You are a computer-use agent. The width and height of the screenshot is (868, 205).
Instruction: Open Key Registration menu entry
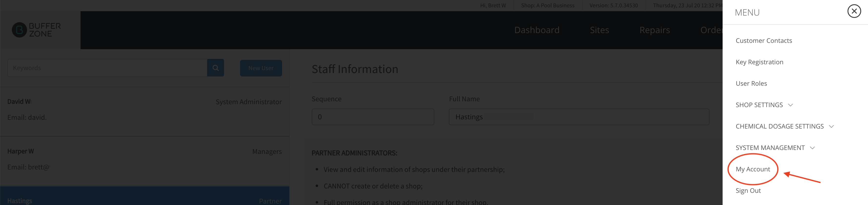coord(759,62)
